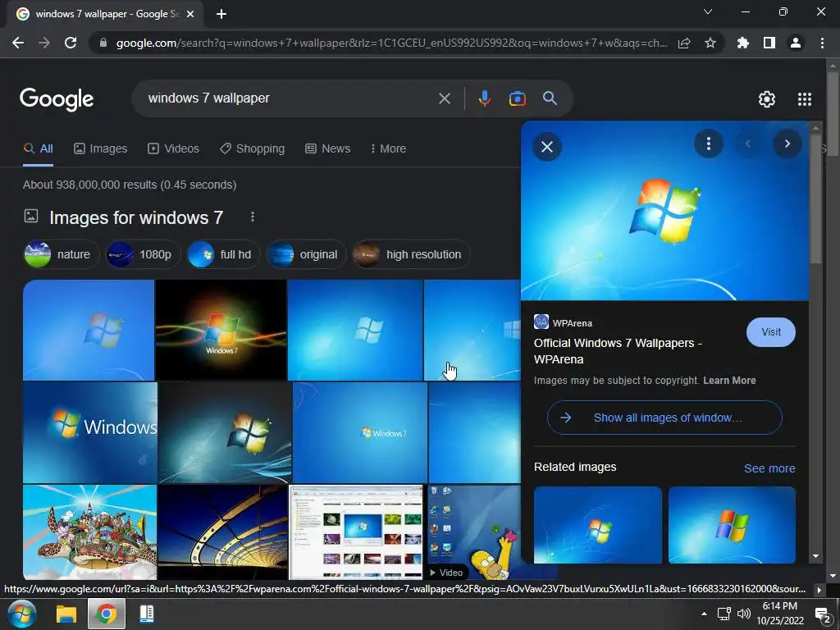This screenshot has width=840, height=630.
Task: Open the Google apps grid
Action: tap(804, 99)
